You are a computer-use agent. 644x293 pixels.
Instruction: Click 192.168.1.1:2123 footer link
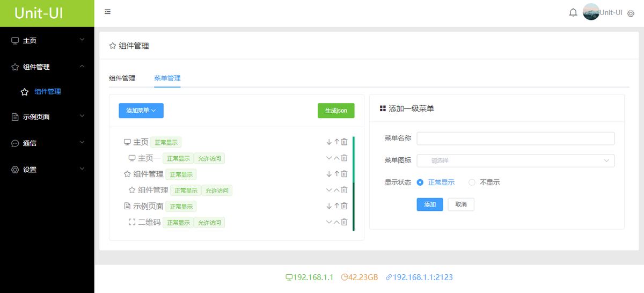[419, 277]
